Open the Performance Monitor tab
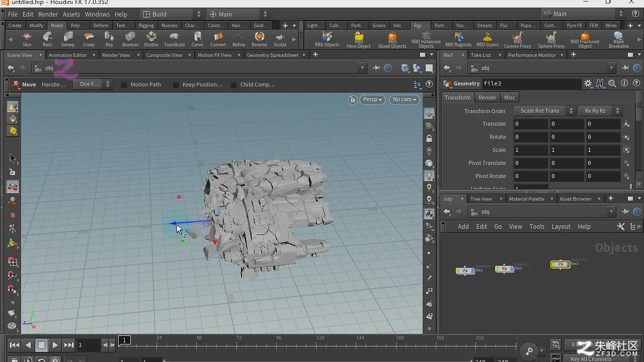The image size is (644, 362). (532, 55)
